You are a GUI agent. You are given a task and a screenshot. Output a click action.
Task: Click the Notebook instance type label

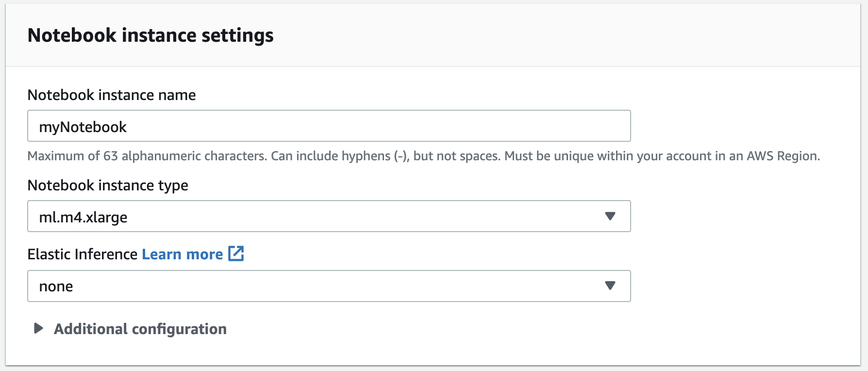tap(108, 185)
